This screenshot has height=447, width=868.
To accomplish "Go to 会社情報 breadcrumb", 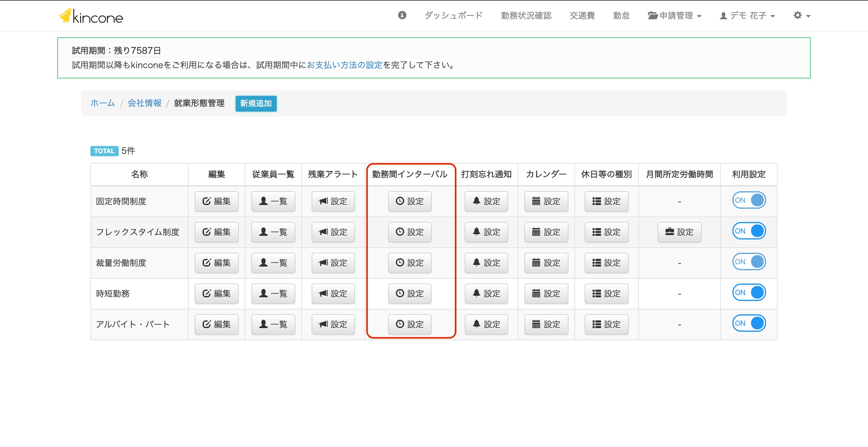I will point(145,103).
